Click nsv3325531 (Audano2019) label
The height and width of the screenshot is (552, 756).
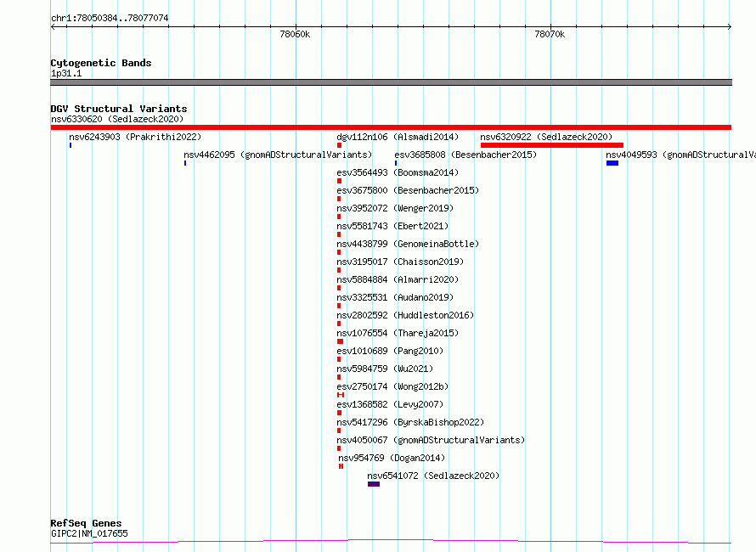coord(395,297)
